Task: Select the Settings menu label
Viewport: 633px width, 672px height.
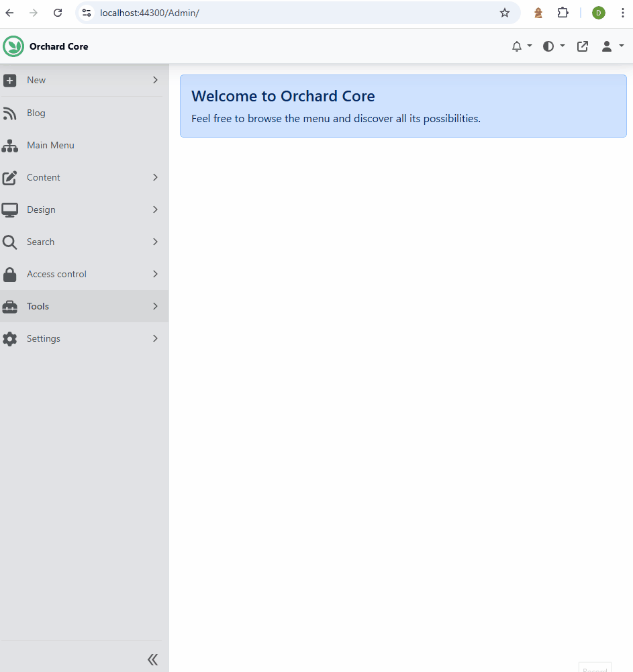Action: pyautogui.click(x=43, y=338)
